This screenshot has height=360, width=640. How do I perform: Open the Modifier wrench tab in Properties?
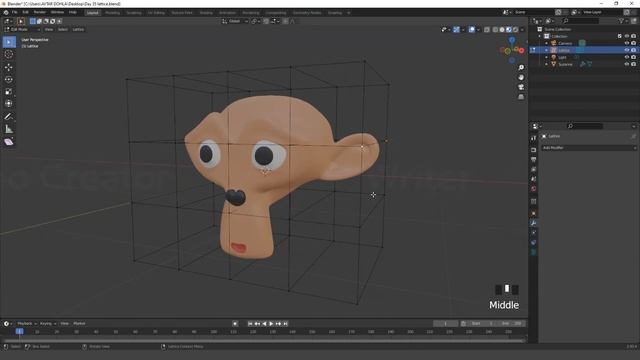tap(533, 223)
